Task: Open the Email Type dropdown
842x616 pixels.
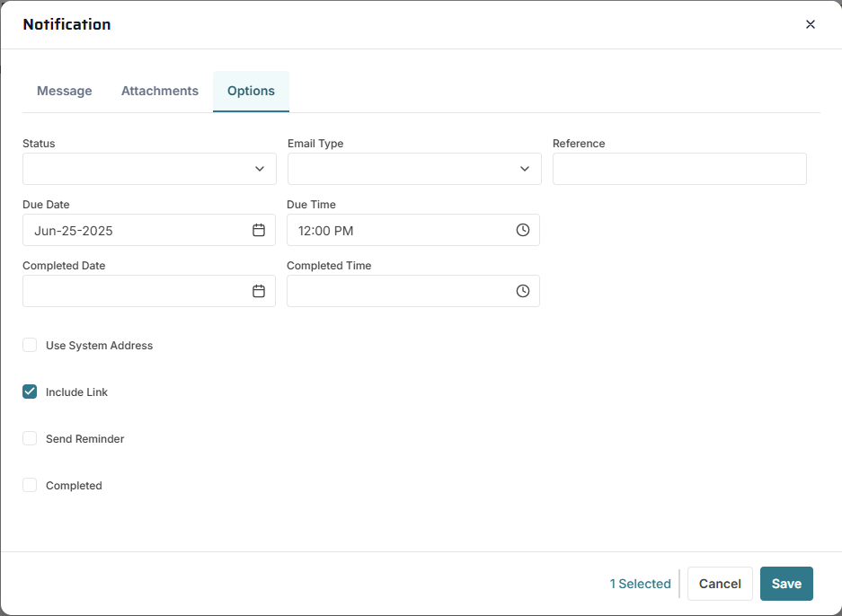Action: click(414, 169)
